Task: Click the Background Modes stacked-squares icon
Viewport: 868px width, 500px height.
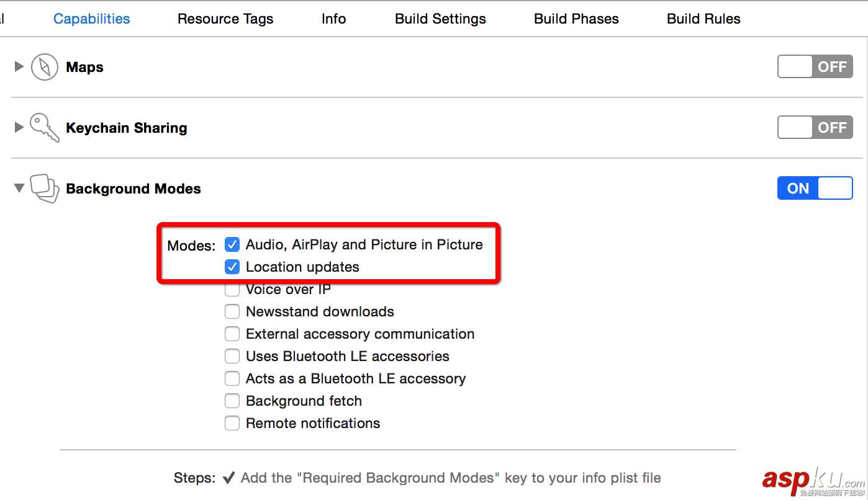Action: 44,188
